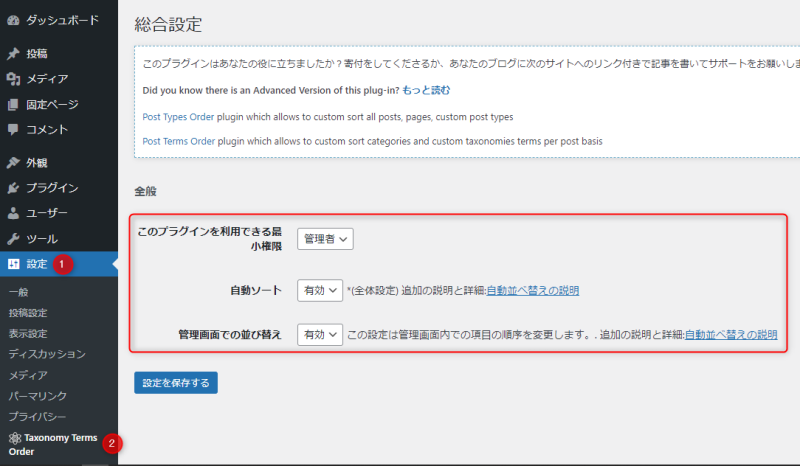The height and width of the screenshot is (466, 800).
Task: Click the ユーザー person icon
Action: coord(13,213)
